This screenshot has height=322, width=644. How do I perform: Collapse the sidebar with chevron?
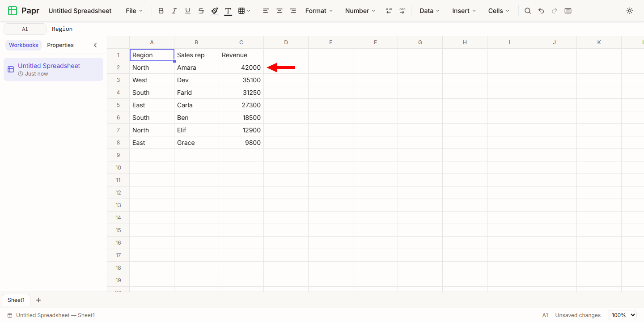point(95,45)
